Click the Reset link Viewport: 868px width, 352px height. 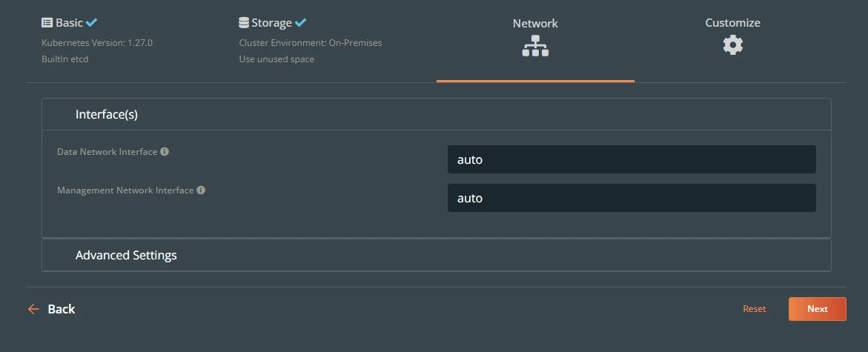[x=754, y=309]
